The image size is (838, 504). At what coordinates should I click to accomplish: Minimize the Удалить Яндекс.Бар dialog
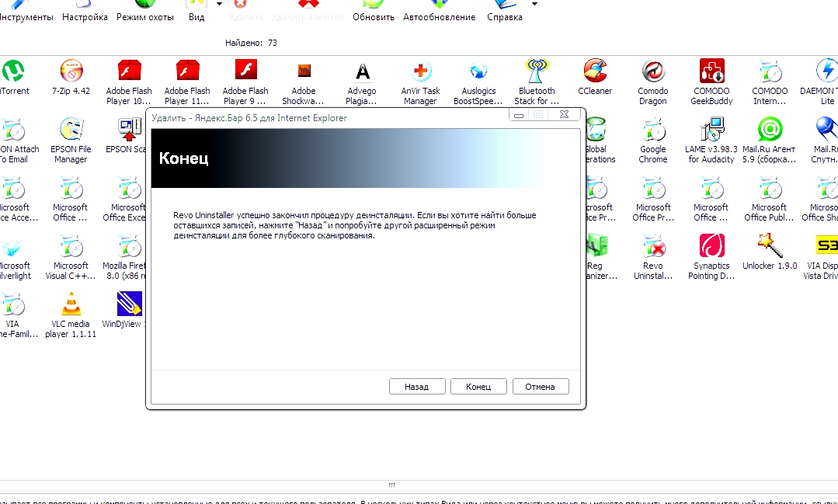point(518,114)
